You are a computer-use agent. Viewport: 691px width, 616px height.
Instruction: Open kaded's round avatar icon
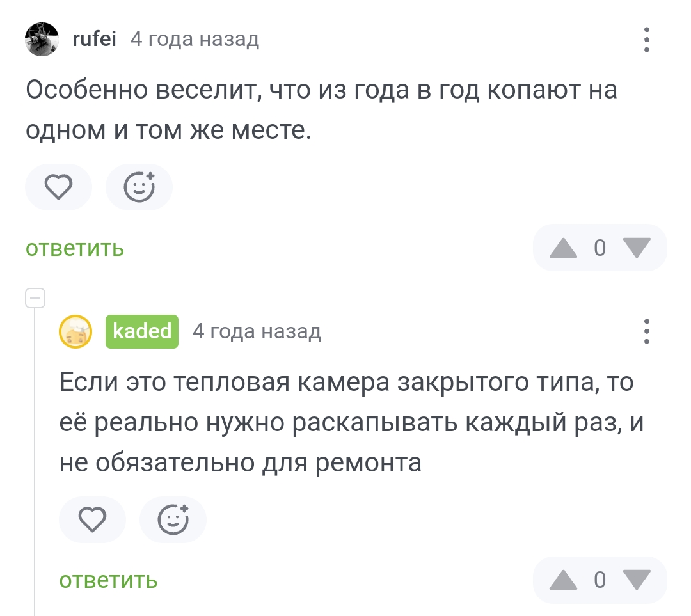click(x=75, y=331)
